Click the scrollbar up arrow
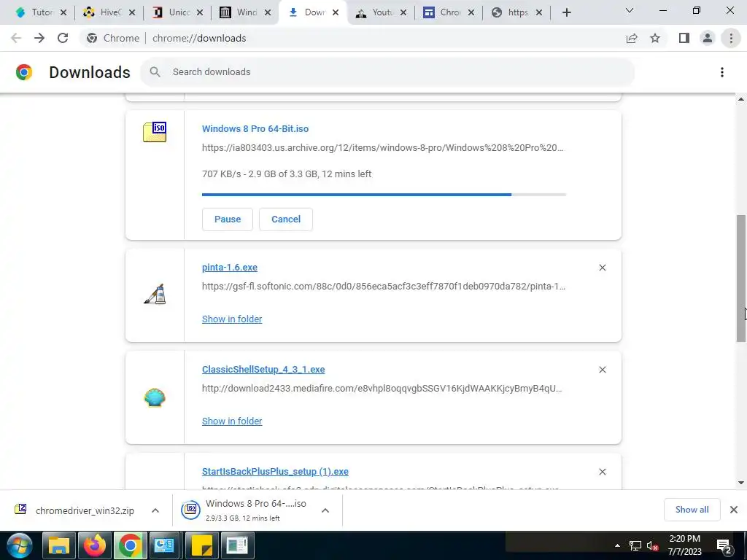Viewport: 747px width, 560px height. pyautogui.click(x=741, y=99)
